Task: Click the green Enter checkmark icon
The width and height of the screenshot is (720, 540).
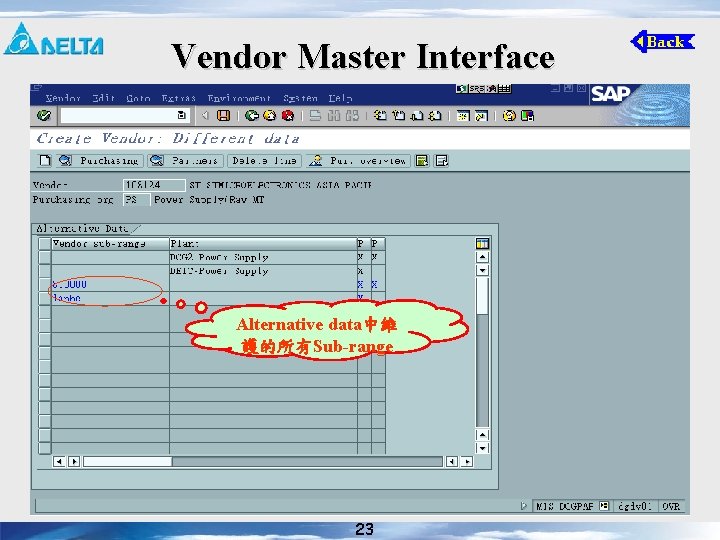Action: [44, 115]
